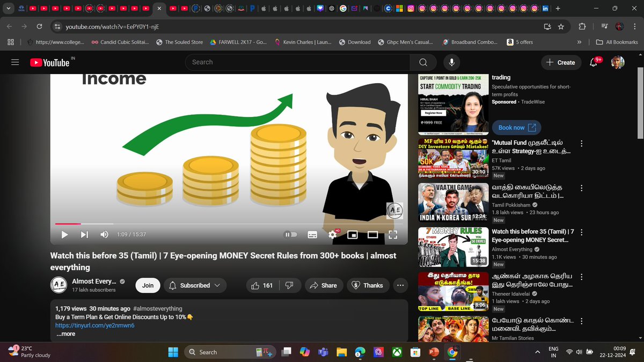644x362 pixels.
Task: Open the Chrome extensions puzzle icon
Action: [582, 26]
